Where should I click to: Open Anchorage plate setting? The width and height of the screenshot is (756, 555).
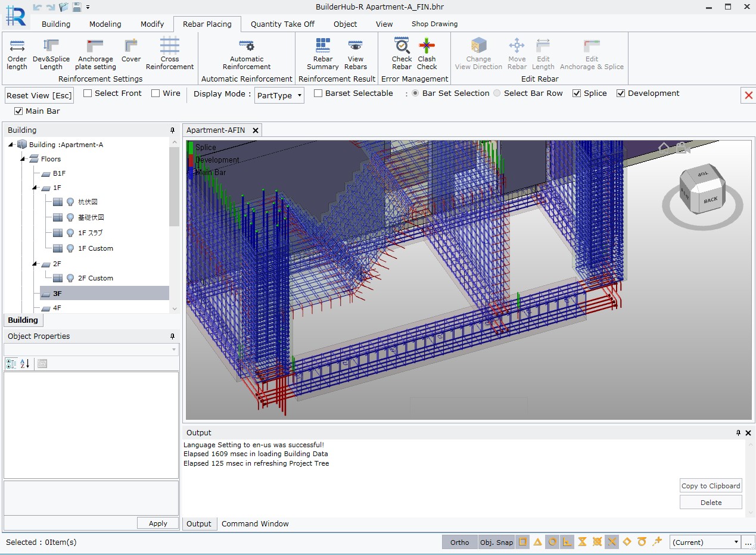(95, 54)
